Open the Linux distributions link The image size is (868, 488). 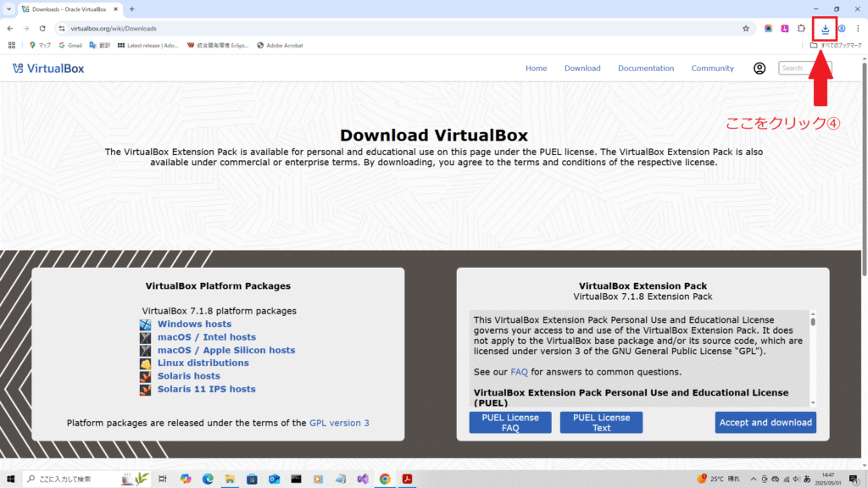coord(203,363)
